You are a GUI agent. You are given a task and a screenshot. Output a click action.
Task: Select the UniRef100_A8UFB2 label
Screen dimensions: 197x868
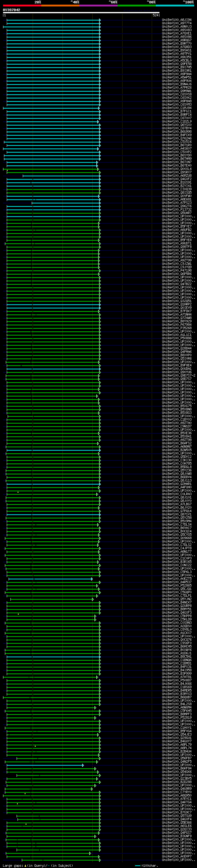(x=177, y=230)
